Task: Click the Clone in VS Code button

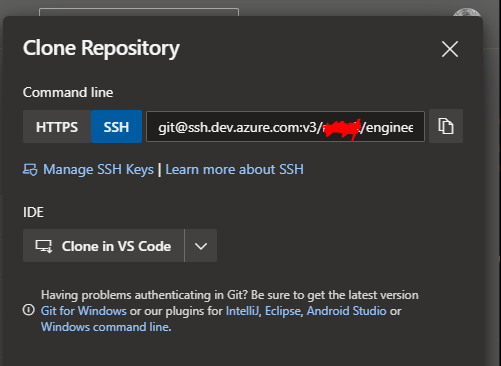Action: tap(103, 246)
